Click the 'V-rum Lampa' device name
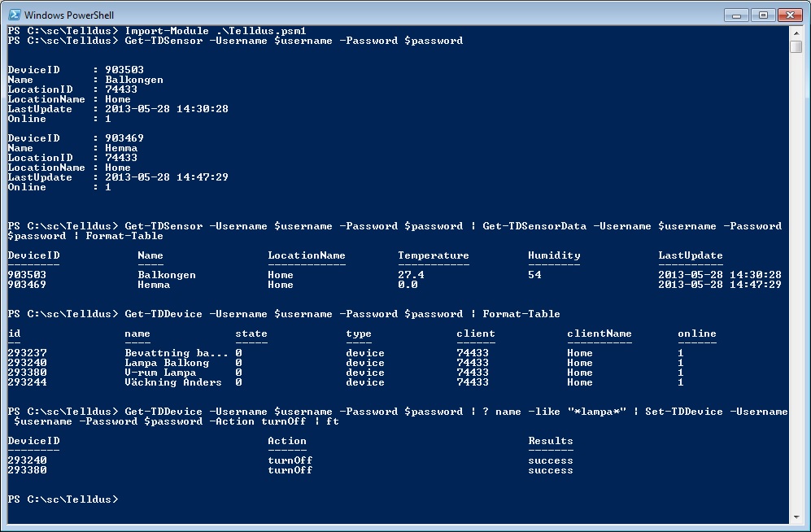 pyautogui.click(x=160, y=373)
